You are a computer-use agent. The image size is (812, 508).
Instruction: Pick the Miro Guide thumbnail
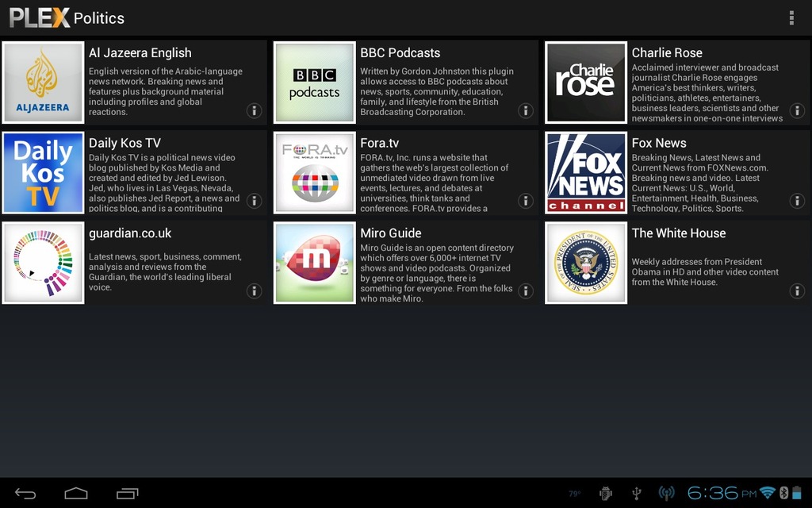pos(314,263)
